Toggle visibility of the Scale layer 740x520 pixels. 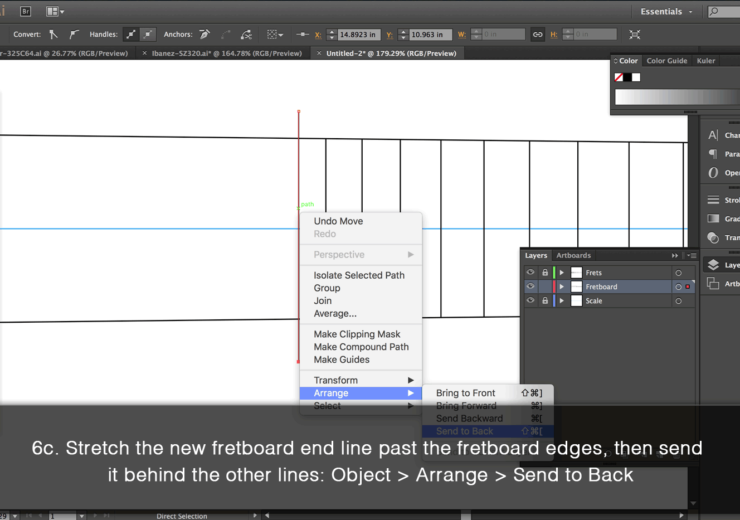pos(530,300)
